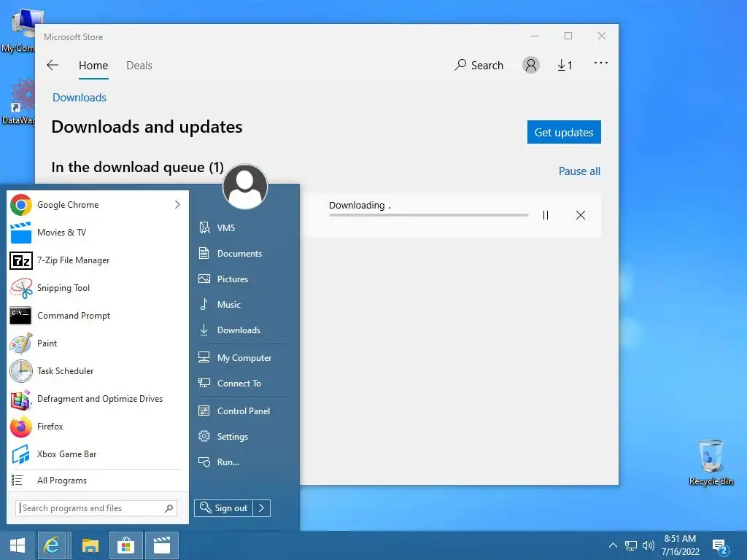Open the three-dots See more menu
Screen dimensions: 747x560
[601, 63]
